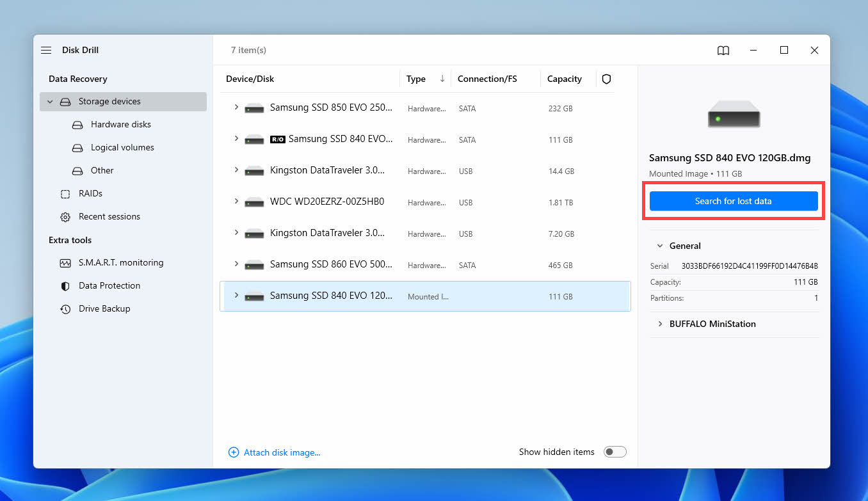The height and width of the screenshot is (501, 868).
Task: Click the Drive Backup clock icon
Action: (x=65, y=309)
